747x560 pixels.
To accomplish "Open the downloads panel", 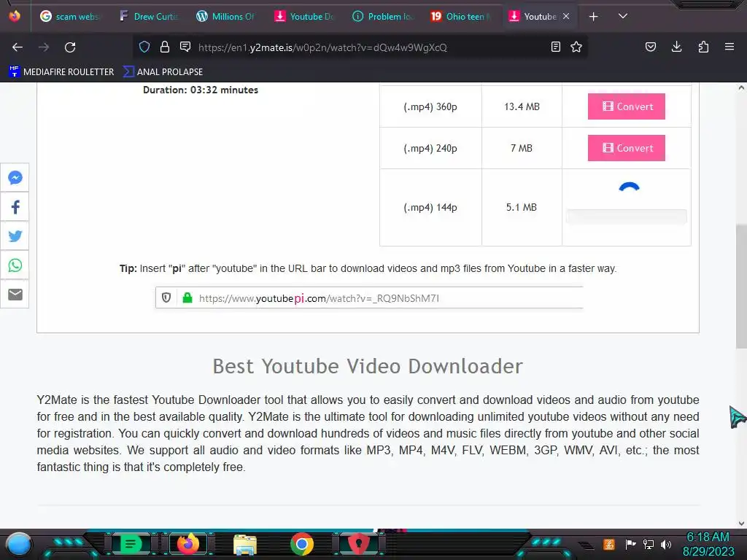I will 676,47.
